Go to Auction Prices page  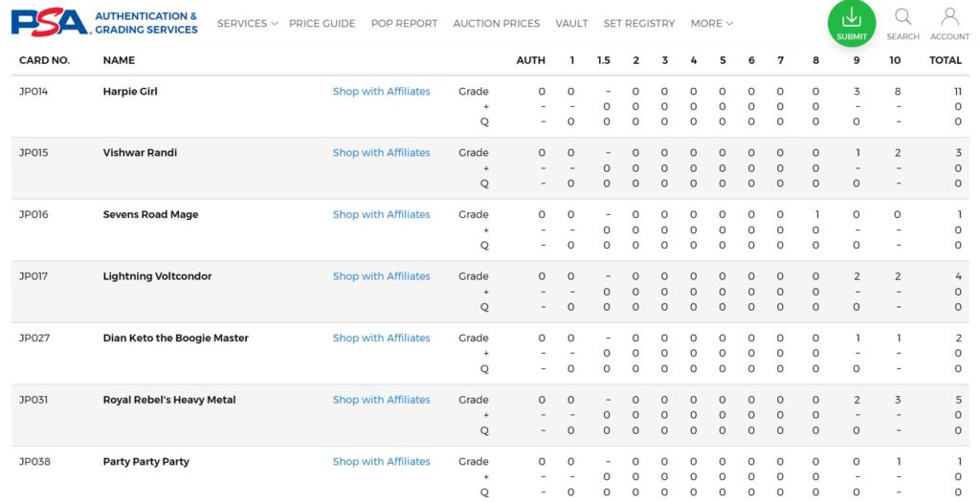click(x=497, y=24)
